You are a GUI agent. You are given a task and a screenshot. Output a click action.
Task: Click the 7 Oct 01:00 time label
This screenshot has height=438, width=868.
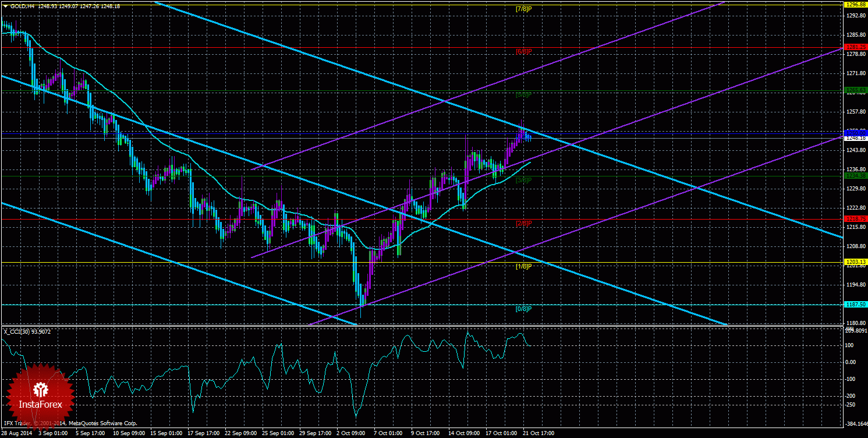388,433
